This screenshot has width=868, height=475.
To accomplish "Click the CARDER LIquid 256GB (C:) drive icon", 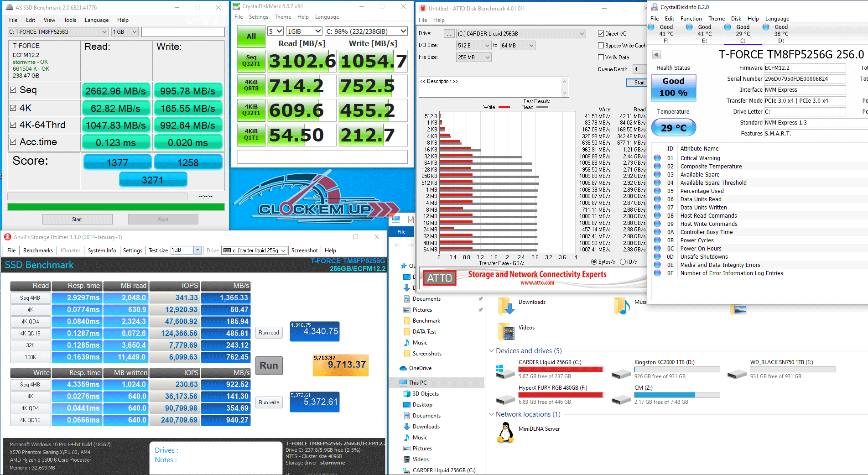I will [x=505, y=371].
